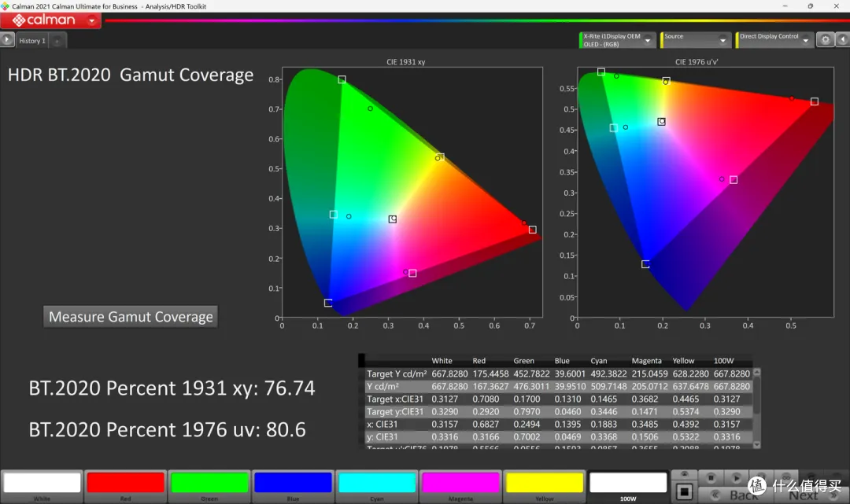Click the BT.2020 Percent 1931 xy result
The width and height of the screenshot is (850, 504).
(x=172, y=388)
